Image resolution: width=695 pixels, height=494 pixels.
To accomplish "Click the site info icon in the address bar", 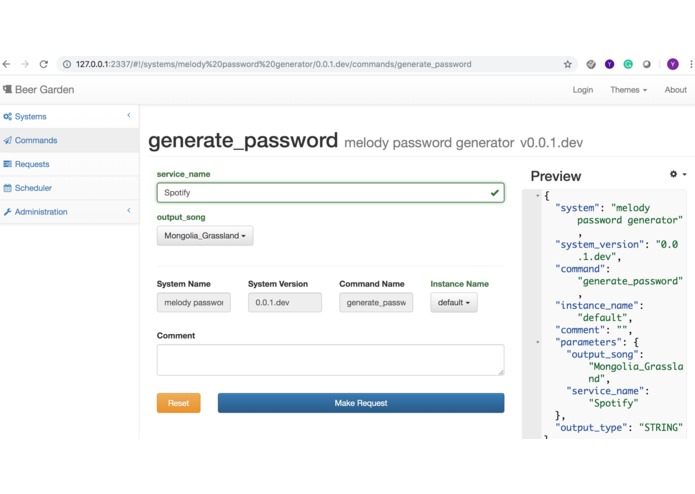I will (66, 64).
